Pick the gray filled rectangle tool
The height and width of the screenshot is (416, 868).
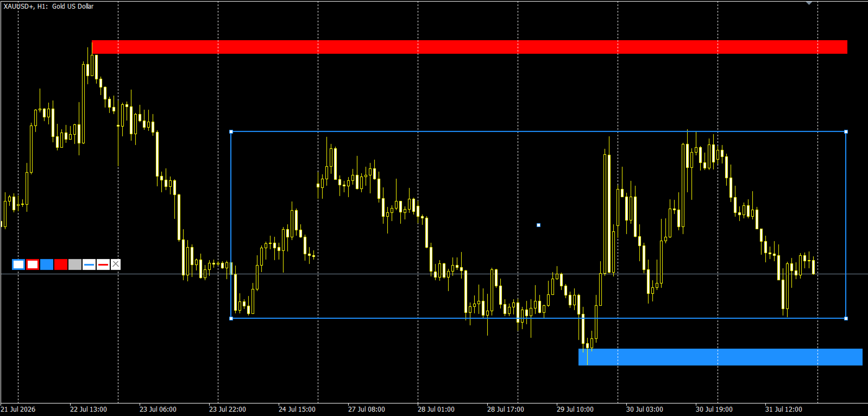tap(75, 264)
